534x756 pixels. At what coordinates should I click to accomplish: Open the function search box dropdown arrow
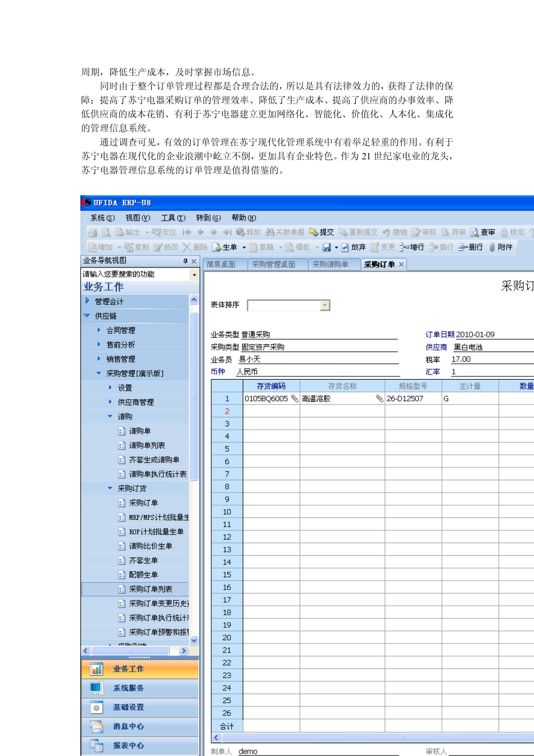(194, 274)
